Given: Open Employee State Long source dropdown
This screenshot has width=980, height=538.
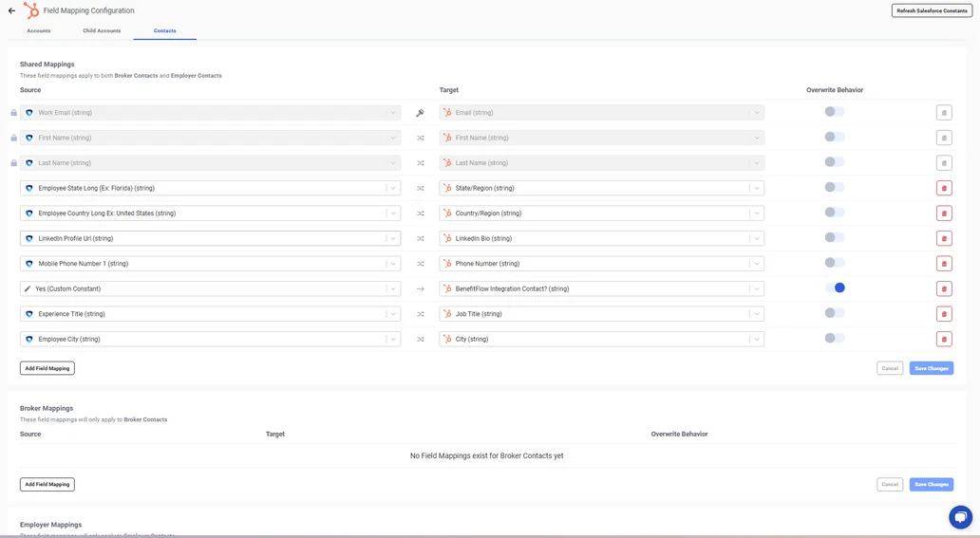Looking at the screenshot, I should [210, 188].
